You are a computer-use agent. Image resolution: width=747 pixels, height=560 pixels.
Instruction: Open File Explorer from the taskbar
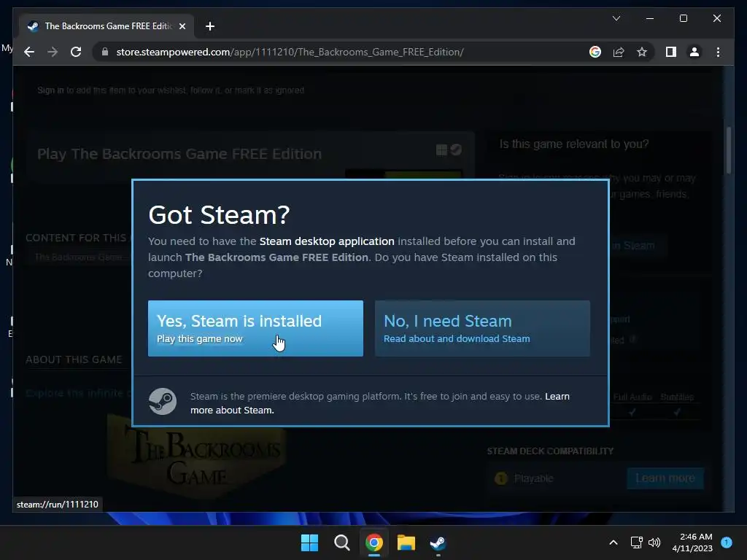point(406,542)
